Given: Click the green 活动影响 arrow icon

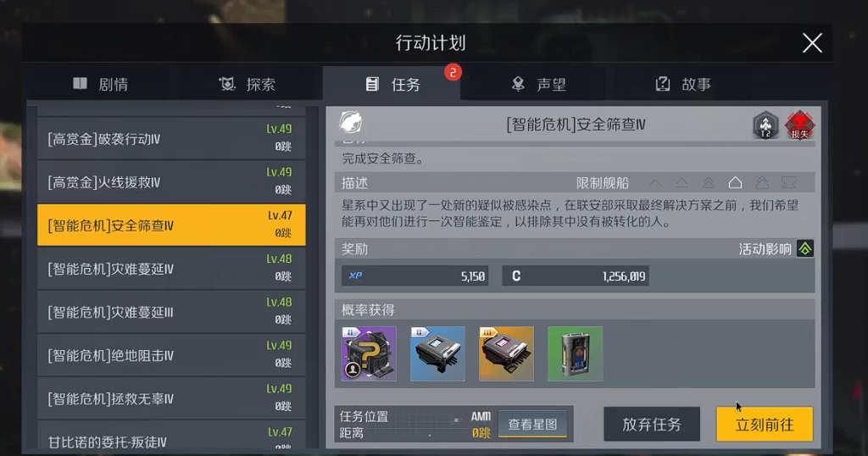Looking at the screenshot, I should click(x=805, y=249).
